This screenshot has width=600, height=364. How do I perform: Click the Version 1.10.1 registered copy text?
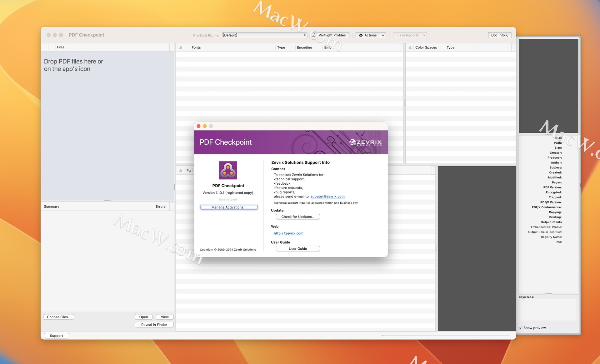coord(228,193)
